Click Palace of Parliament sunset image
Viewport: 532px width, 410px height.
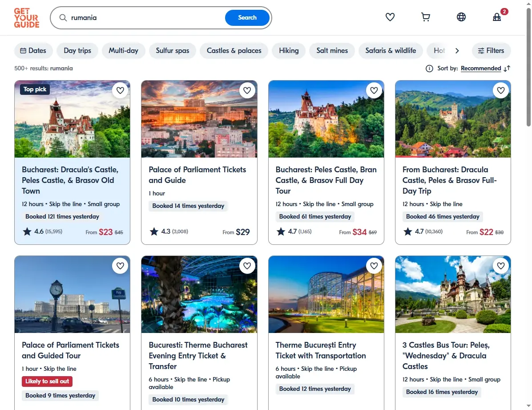click(x=199, y=119)
